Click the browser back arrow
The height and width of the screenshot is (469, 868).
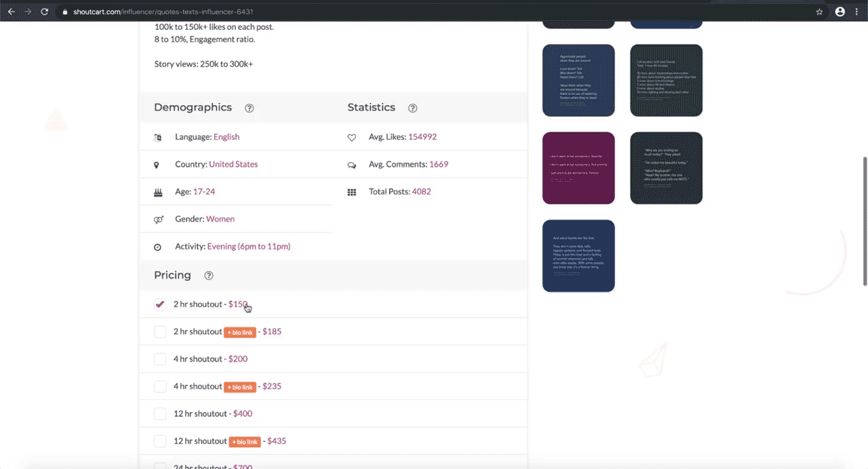click(11, 12)
